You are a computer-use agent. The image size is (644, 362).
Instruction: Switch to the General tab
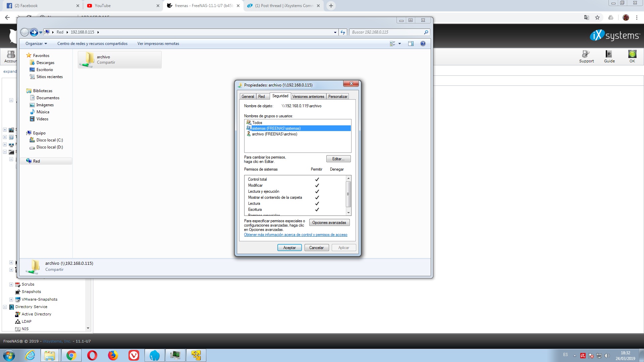pos(248,97)
